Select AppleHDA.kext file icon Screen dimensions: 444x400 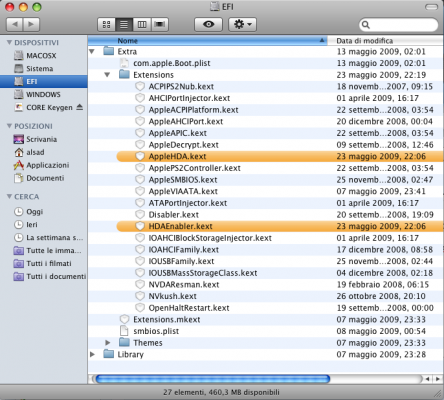[140, 156]
